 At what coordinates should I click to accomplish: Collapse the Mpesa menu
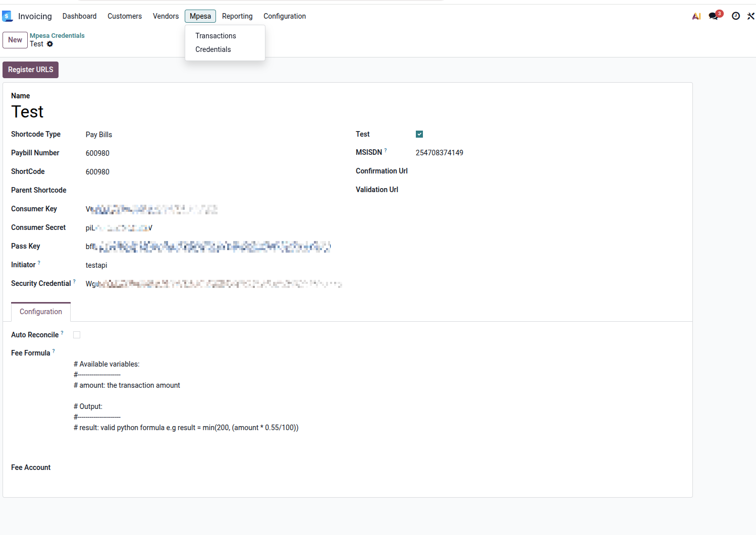(x=200, y=16)
